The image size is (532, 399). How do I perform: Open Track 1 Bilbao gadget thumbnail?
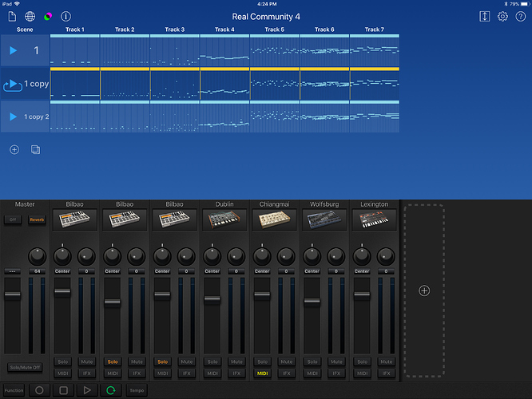(x=74, y=220)
